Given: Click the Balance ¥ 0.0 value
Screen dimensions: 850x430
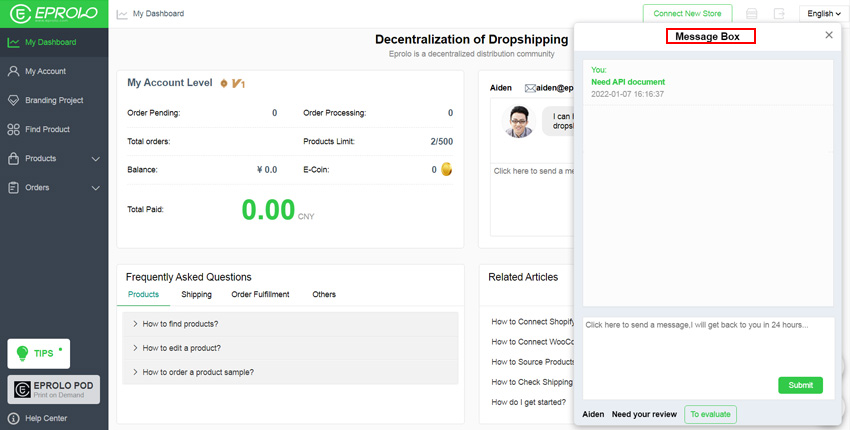Looking at the screenshot, I should 267,170.
